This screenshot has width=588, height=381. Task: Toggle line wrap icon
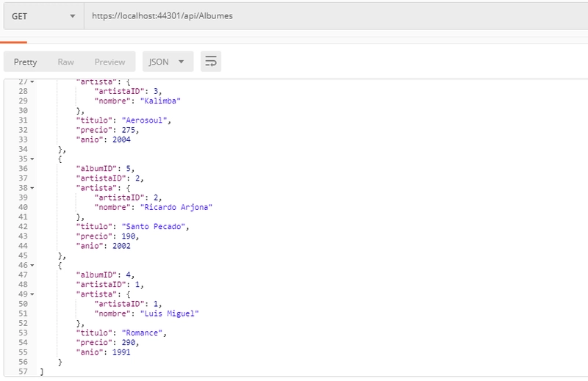[211, 62]
